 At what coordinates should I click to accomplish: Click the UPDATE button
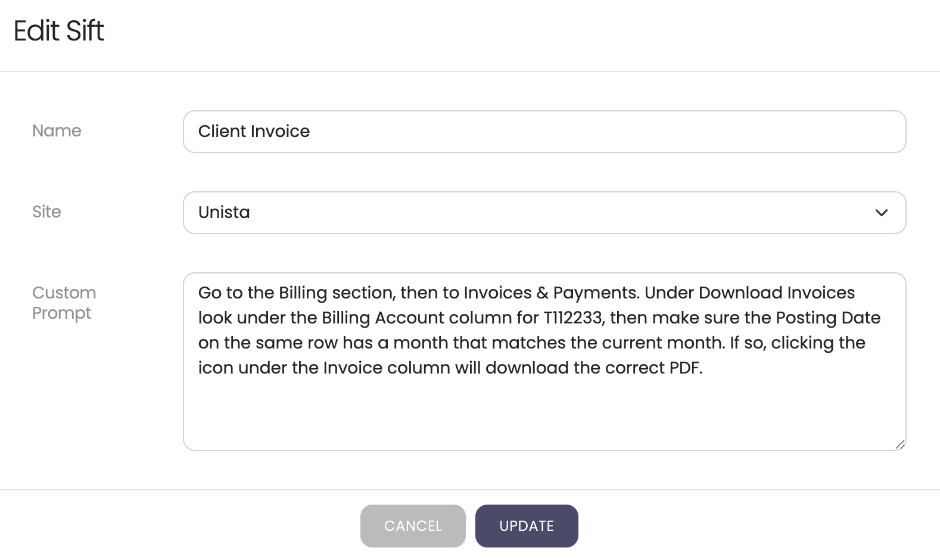[527, 526]
